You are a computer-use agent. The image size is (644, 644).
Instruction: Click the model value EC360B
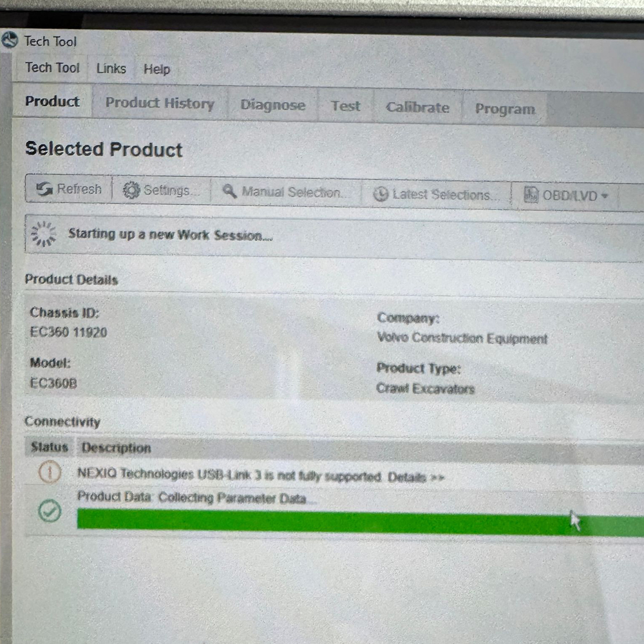53,383
